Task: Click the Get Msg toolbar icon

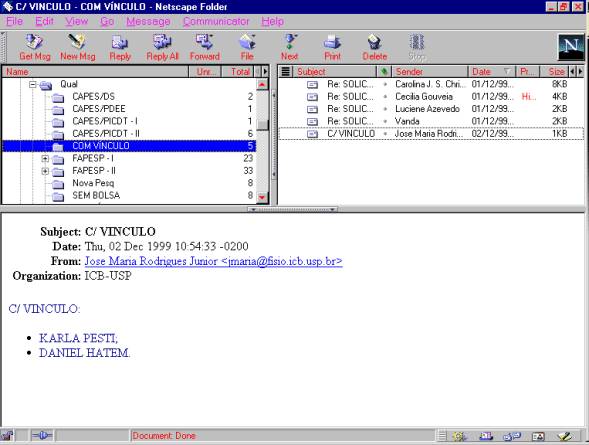Action: [34, 47]
